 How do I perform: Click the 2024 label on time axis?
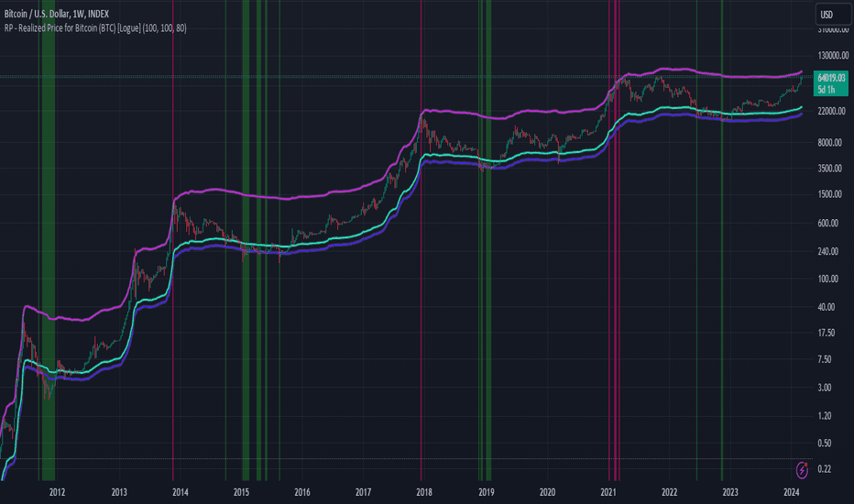792,493
